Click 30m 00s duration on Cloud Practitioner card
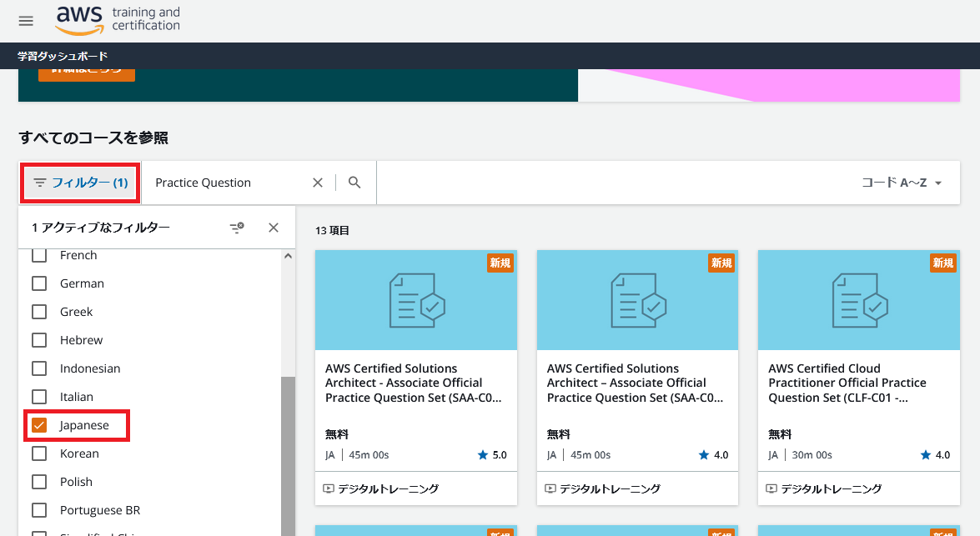Viewport: 980px width, 536px height. point(812,455)
